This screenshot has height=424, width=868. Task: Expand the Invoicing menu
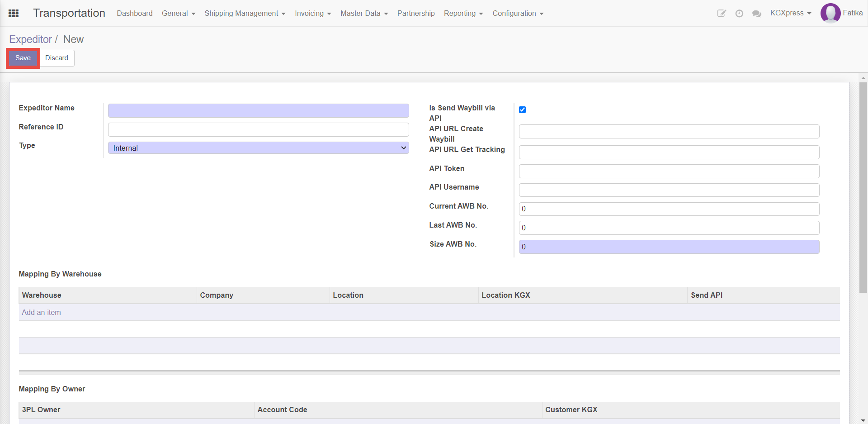point(313,13)
